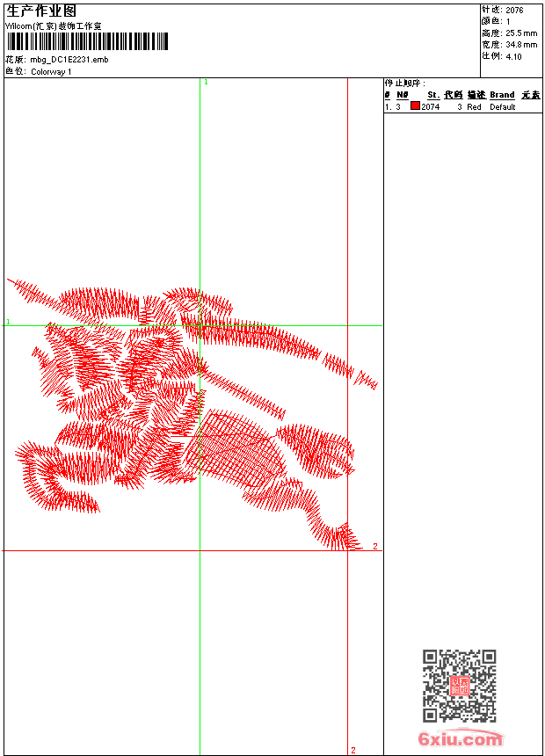545x756 pixels.
Task: Click the St. column header
Action: (x=433, y=95)
